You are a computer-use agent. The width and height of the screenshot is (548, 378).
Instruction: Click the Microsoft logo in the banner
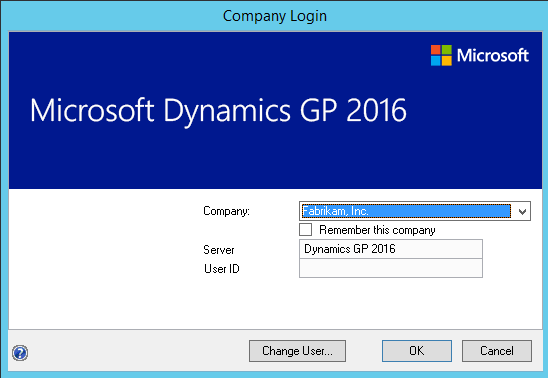(480, 55)
